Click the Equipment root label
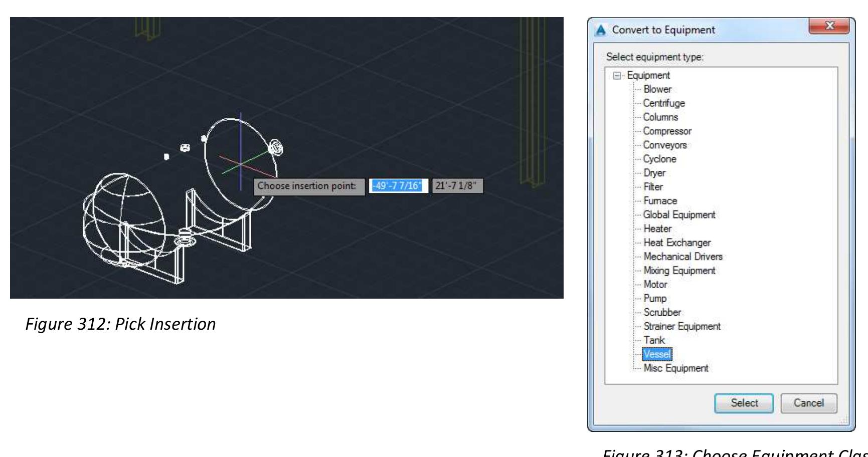The image size is (868, 457). point(648,76)
